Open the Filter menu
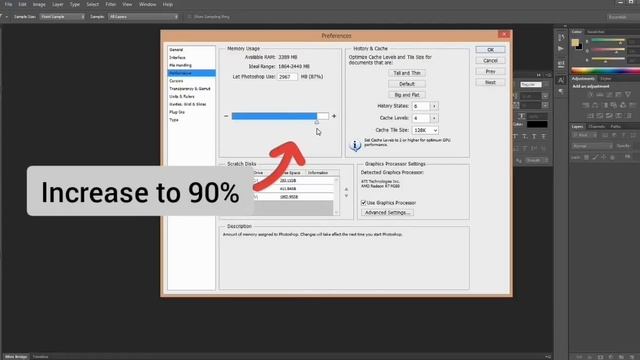 coord(111,4)
